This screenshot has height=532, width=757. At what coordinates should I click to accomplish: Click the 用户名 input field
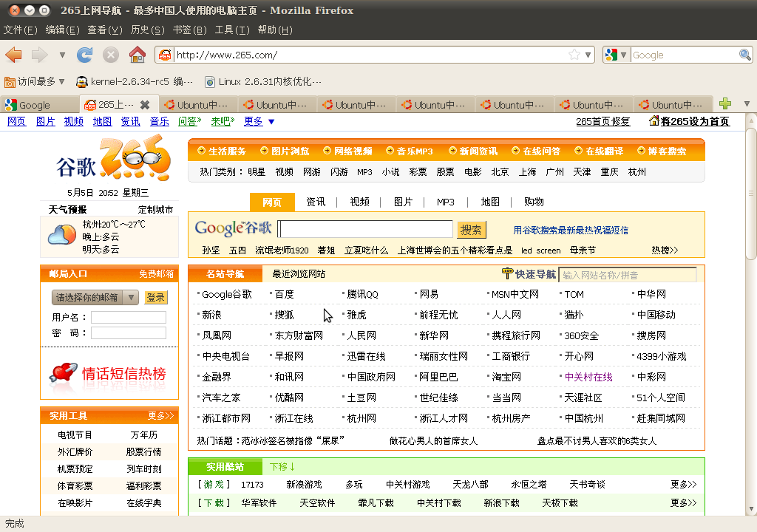click(129, 317)
